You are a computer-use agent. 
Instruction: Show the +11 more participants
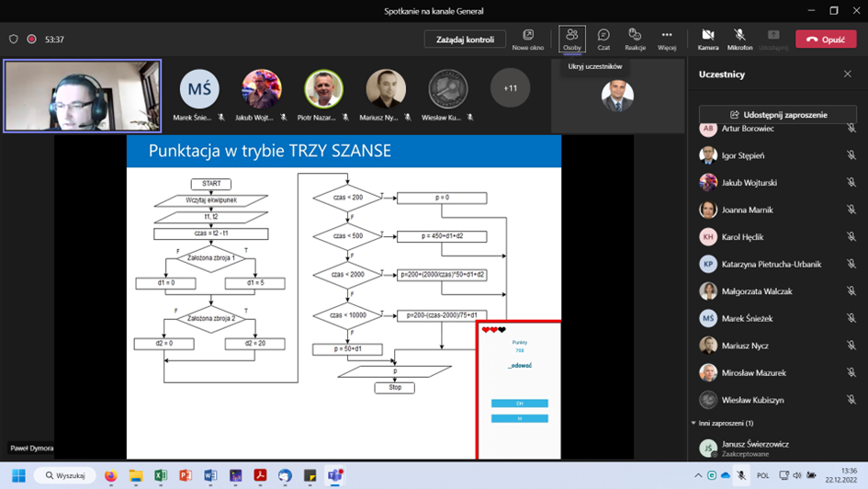click(510, 89)
